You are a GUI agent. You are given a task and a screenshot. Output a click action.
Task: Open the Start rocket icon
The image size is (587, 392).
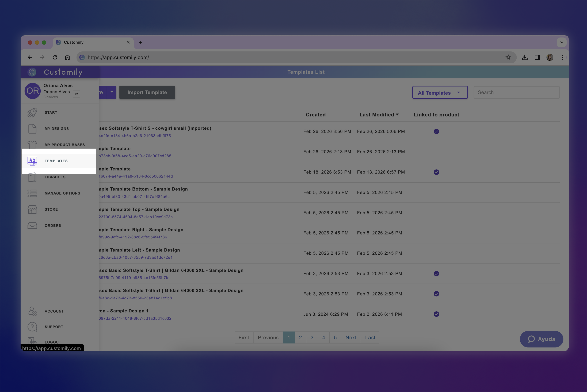pos(32,112)
